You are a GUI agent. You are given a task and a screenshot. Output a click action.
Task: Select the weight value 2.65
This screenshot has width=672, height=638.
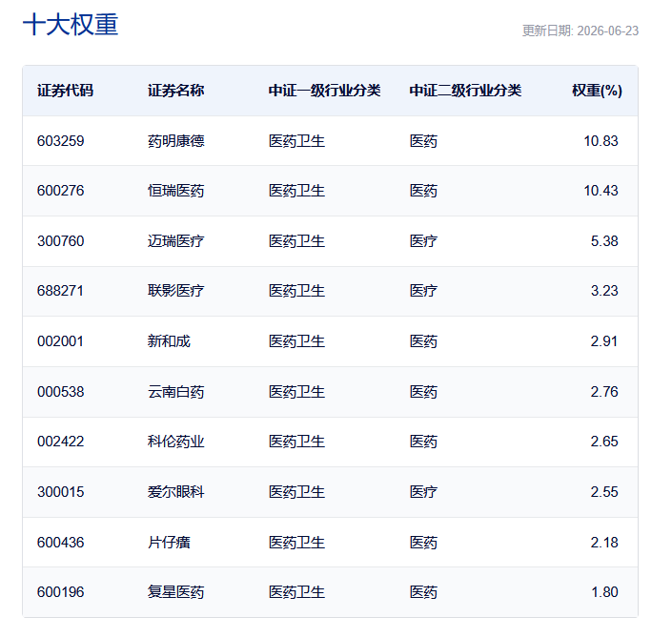click(604, 442)
